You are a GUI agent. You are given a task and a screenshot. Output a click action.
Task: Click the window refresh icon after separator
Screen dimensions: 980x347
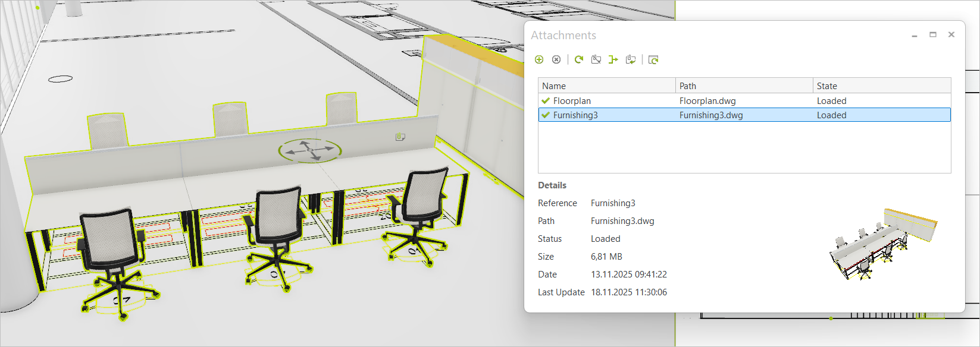(x=653, y=59)
